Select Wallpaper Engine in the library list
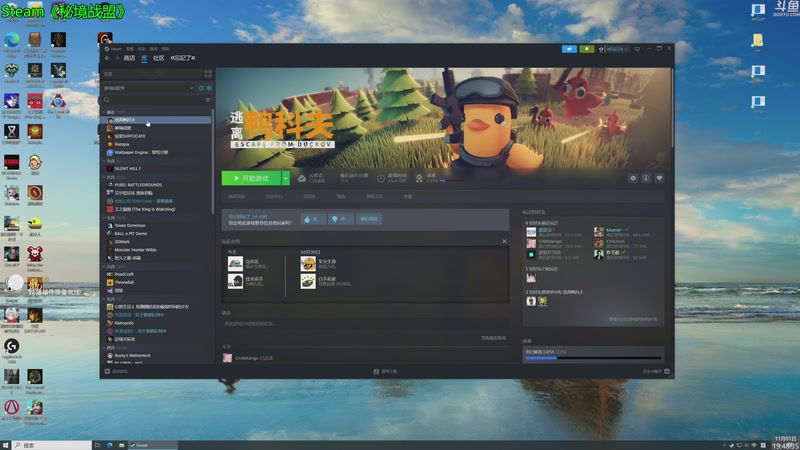Screen dimensions: 800x450 click(x=156, y=153)
